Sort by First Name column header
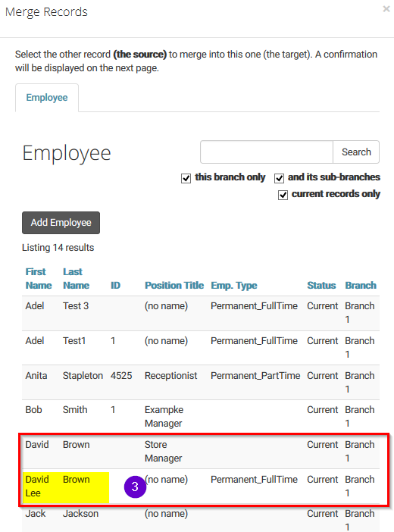Screen dimensions: 394x532 click(39, 279)
